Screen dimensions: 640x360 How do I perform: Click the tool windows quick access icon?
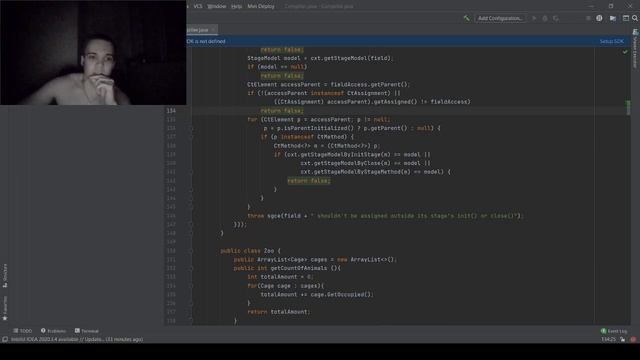coord(5,339)
